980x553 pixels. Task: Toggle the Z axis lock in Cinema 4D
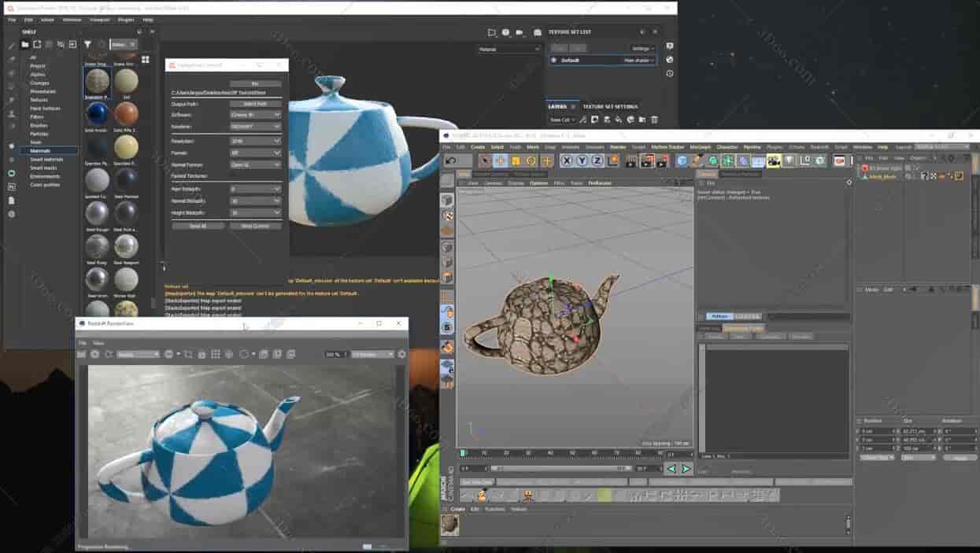tap(596, 160)
